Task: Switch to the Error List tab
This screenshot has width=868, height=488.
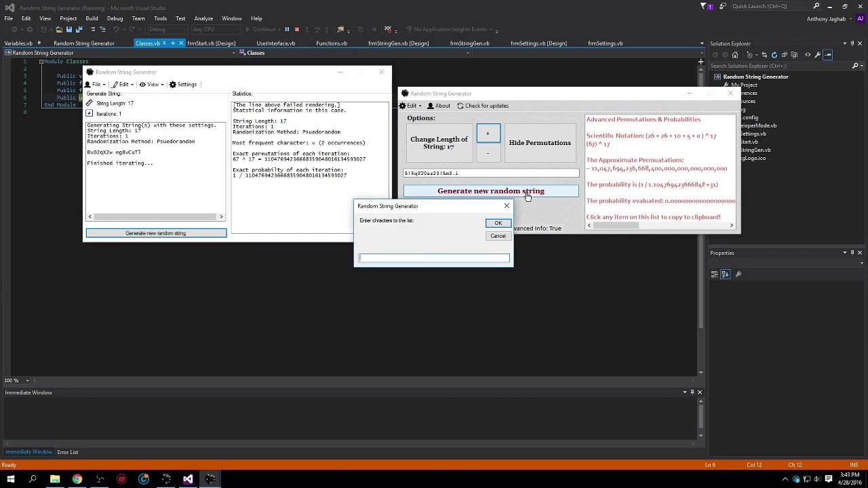Action: [67, 452]
